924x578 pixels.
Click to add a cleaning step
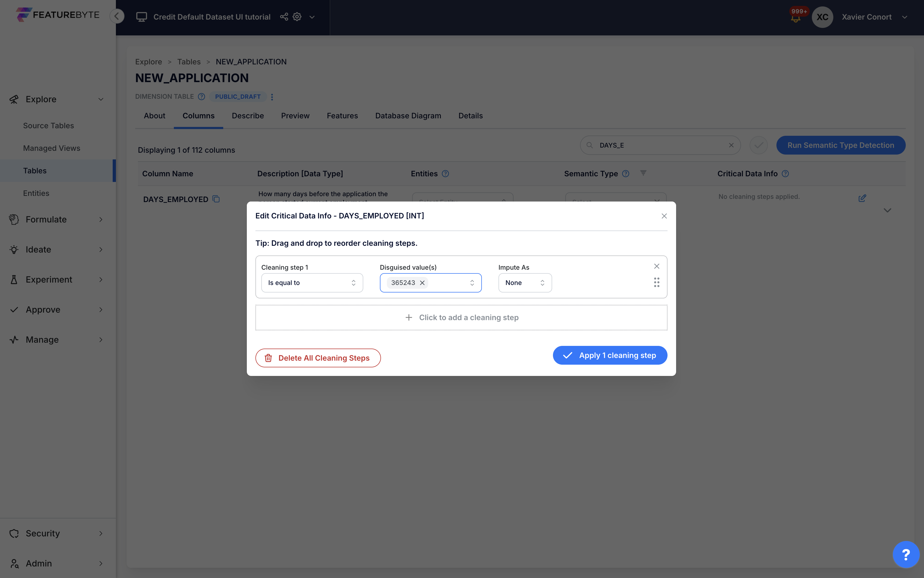[461, 317]
